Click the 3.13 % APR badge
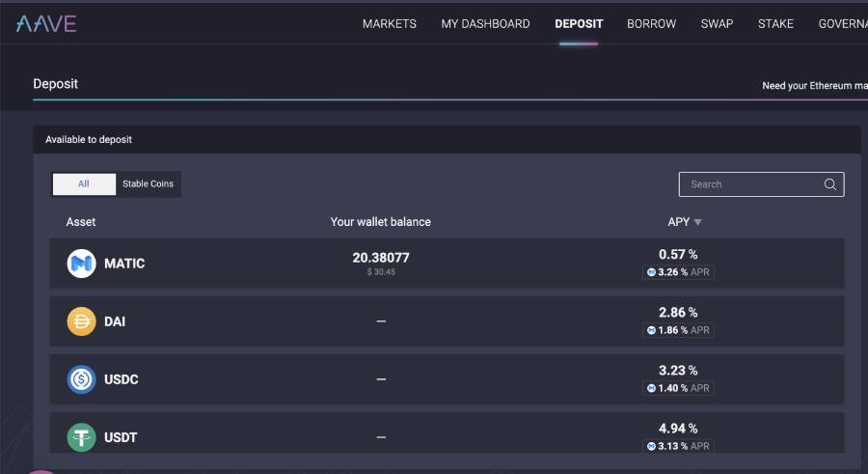This screenshot has height=474, width=868. [x=678, y=446]
